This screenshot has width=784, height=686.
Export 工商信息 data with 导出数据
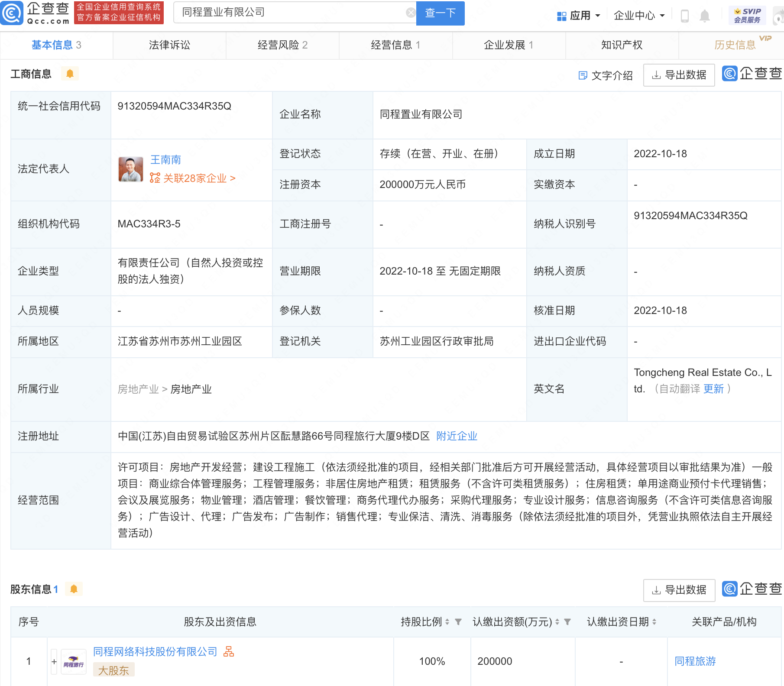[679, 75]
